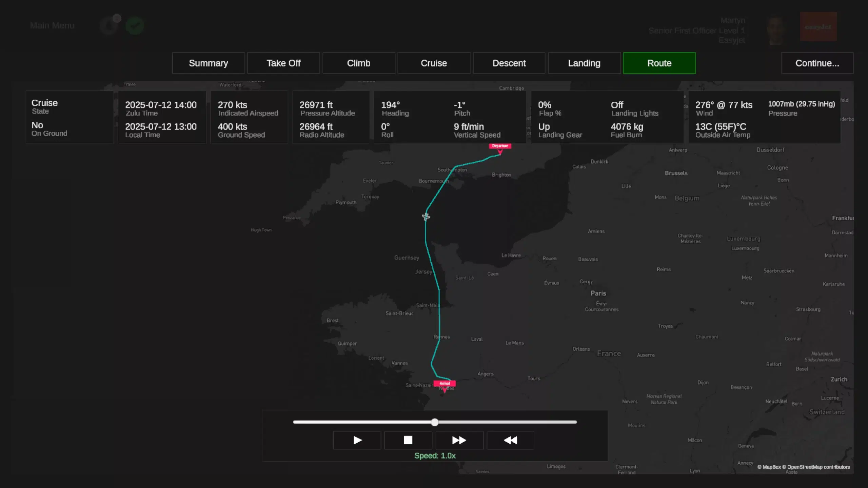Switch to the Take Off tab
The height and width of the screenshot is (488, 868).
tap(283, 63)
